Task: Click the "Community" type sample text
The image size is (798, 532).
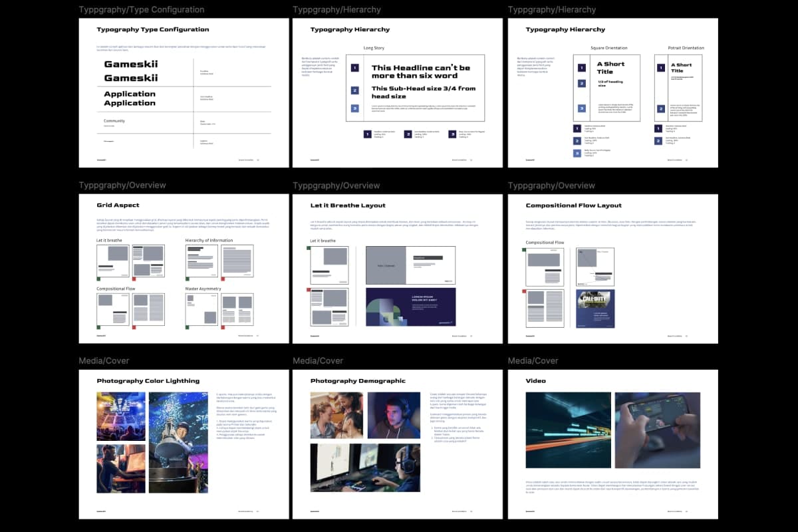Action: [x=114, y=121]
